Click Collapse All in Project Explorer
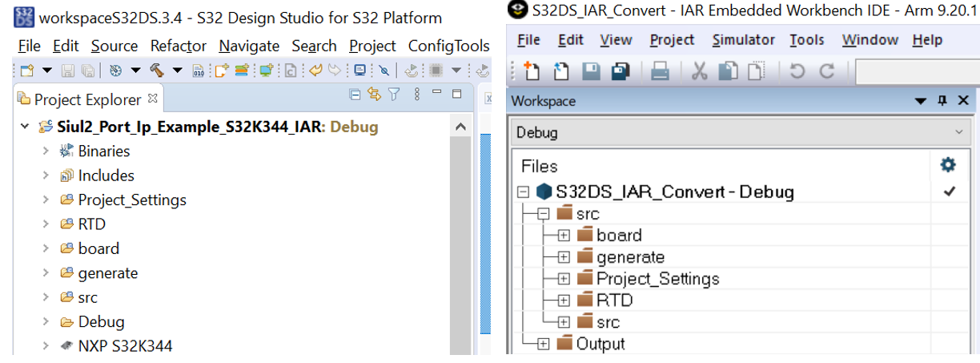The image size is (980, 363). [x=355, y=95]
